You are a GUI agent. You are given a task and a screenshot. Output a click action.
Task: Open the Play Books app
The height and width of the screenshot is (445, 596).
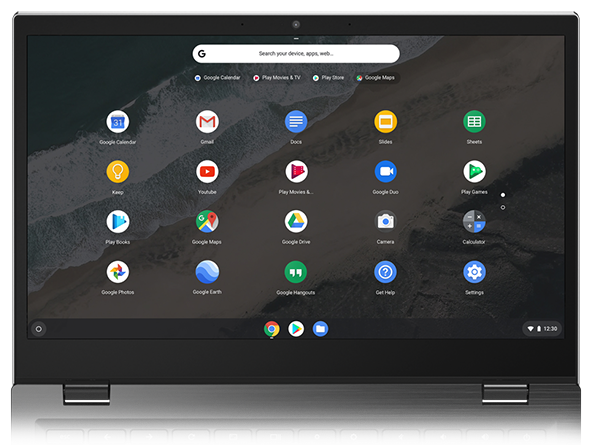coord(118,222)
